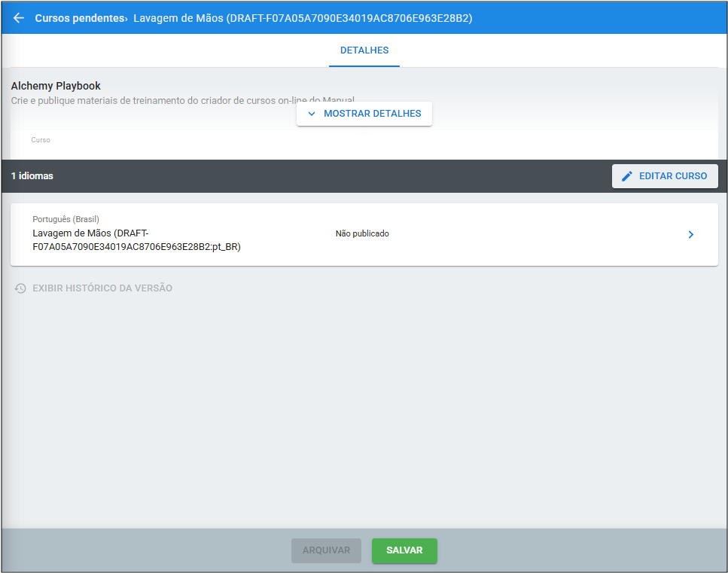Go to the Cursos pendentes breadcrumb
This screenshot has width=728, height=573.
coord(78,18)
